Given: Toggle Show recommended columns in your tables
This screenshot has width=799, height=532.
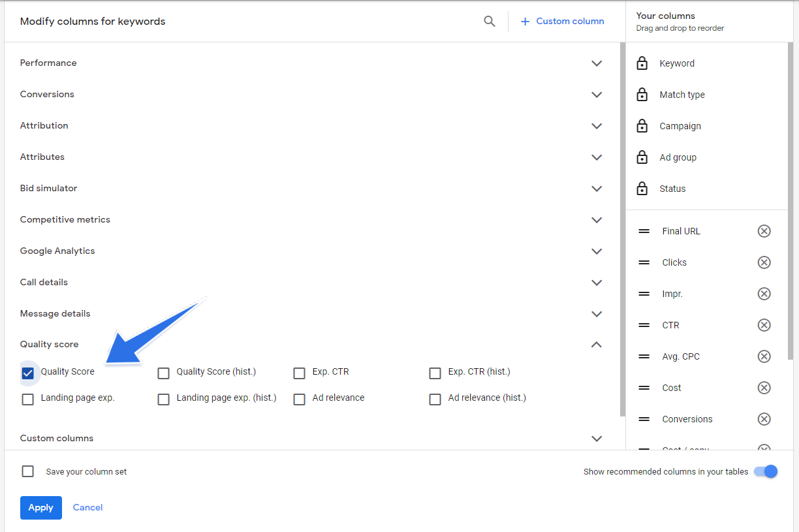Looking at the screenshot, I should 766,471.
